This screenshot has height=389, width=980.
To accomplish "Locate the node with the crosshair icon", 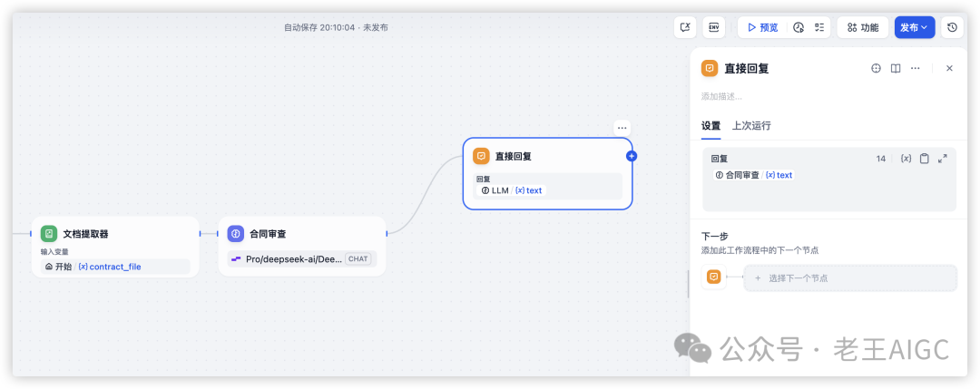I will (876, 68).
